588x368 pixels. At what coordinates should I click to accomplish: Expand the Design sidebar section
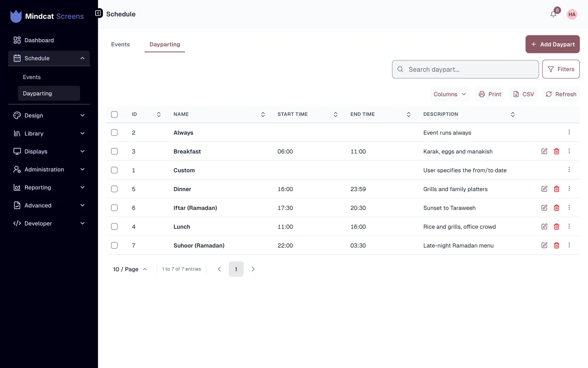point(49,116)
